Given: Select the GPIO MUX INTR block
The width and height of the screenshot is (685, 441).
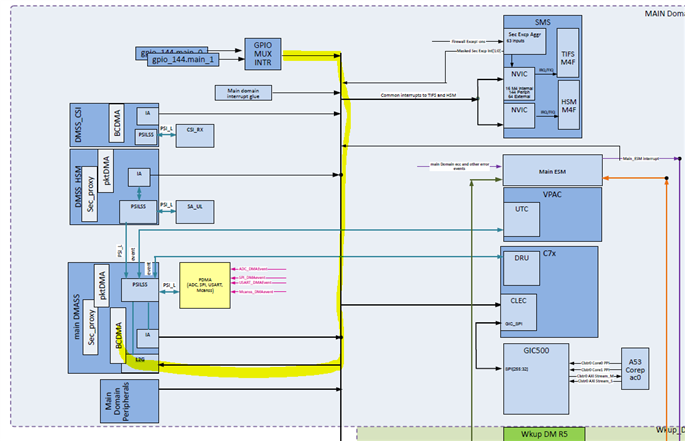Looking at the screenshot, I should pos(263,54).
